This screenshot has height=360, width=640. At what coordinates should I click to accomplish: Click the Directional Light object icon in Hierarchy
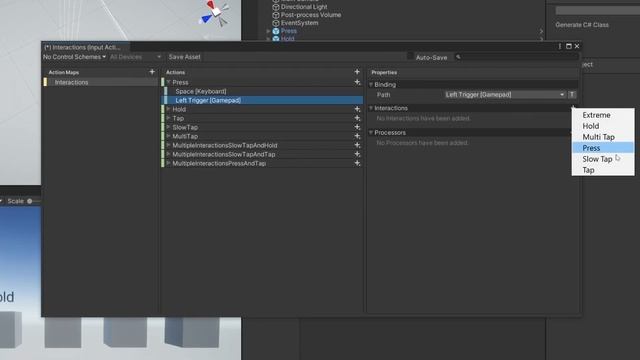point(276,7)
